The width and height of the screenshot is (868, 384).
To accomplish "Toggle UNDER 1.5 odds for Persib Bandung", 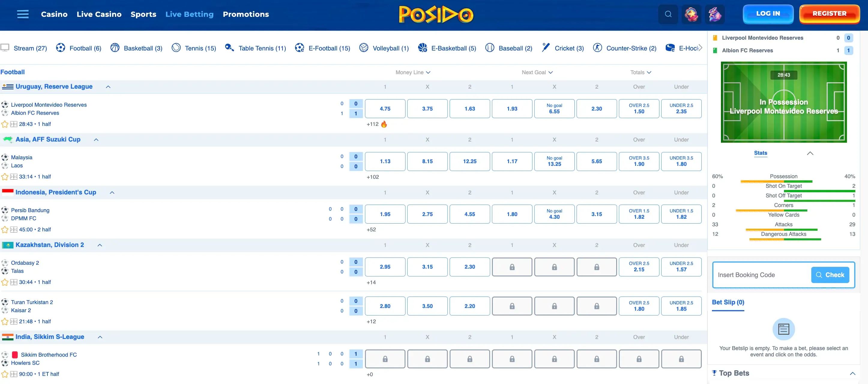I will click(x=681, y=214).
